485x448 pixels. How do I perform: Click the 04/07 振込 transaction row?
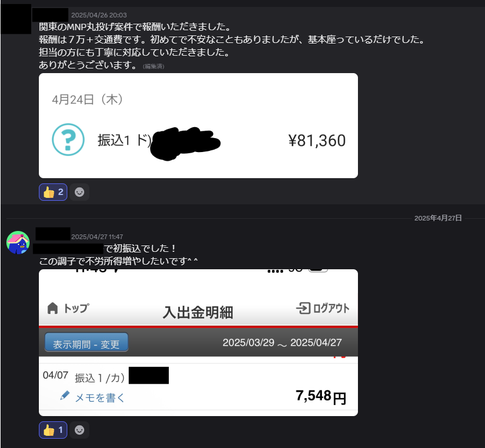pyautogui.click(x=198, y=386)
